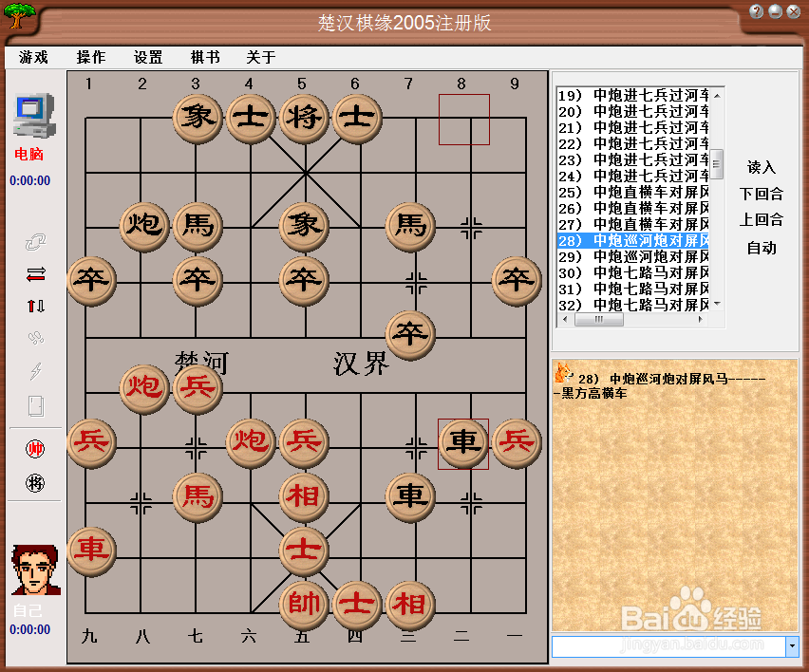The width and height of the screenshot is (809, 672).
Task: Select the black 士 on file 4
Action: [251, 118]
